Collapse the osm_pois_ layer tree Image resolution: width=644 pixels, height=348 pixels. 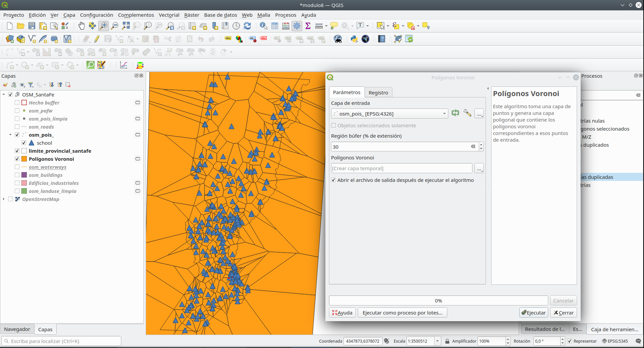[x=10, y=135]
